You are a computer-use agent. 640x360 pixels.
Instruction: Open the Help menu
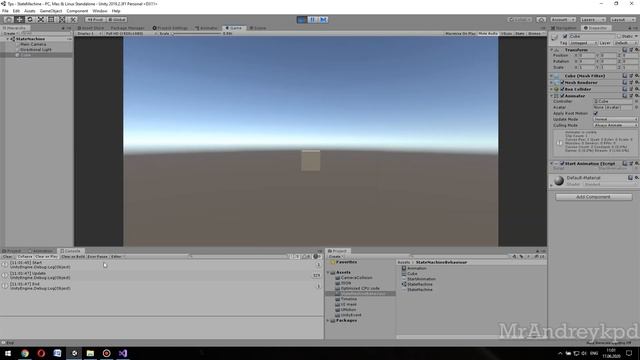point(116,11)
